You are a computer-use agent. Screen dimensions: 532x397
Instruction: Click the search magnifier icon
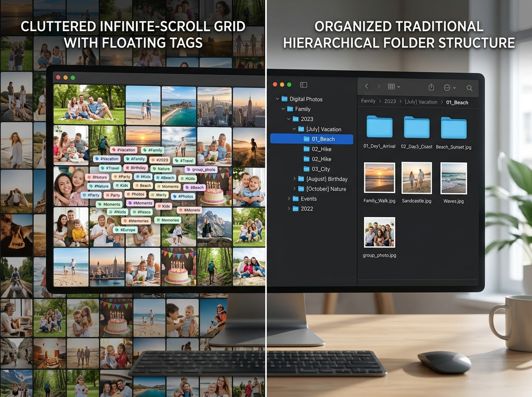click(x=469, y=88)
